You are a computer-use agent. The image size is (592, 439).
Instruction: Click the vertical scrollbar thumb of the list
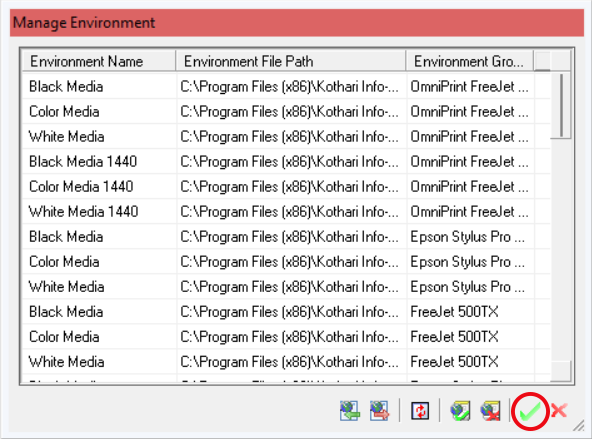click(562, 106)
